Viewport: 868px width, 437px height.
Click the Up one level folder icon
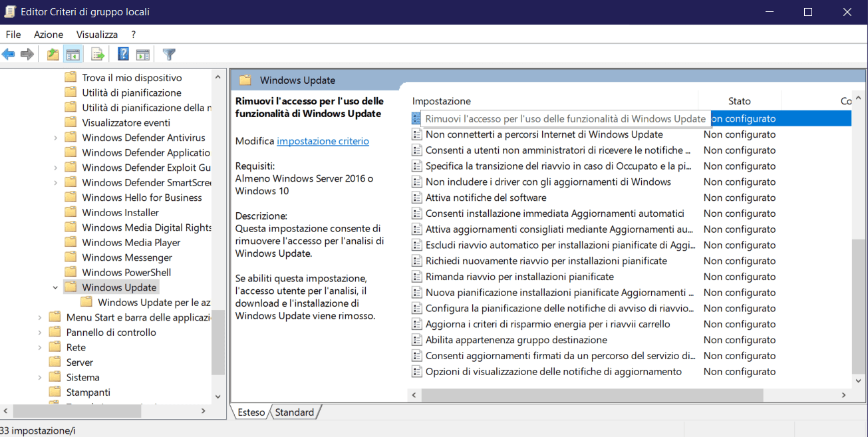(x=53, y=54)
